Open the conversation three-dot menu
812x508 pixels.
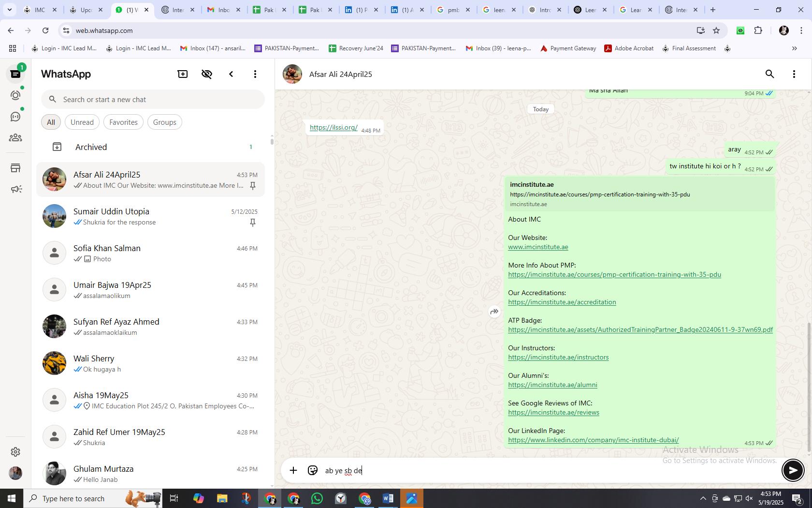pyautogui.click(x=794, y=74)
